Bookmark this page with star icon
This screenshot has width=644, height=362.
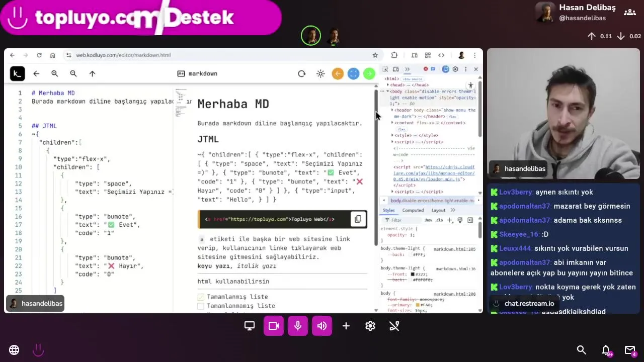[x=375, y=55]
